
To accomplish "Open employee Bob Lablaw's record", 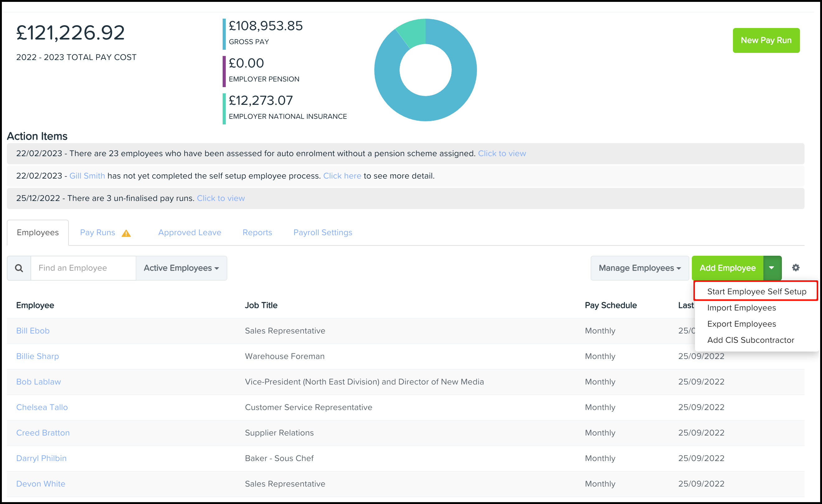I will pos(38,382).
